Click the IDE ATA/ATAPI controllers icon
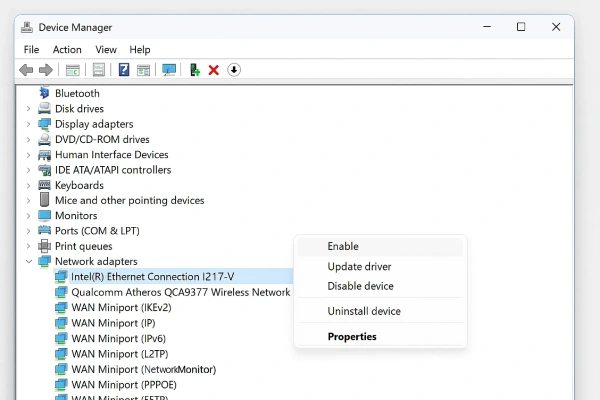Viewport: 600px width, 400px height. coord(44,170)
